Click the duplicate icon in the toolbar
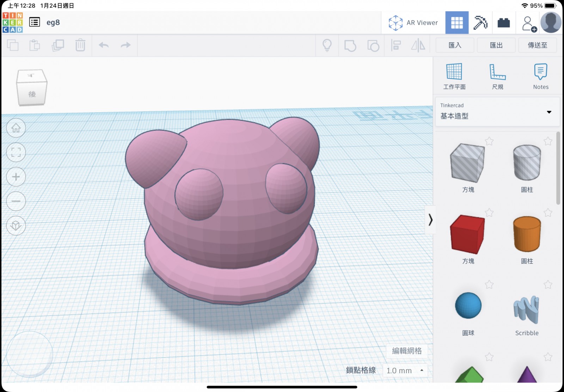This screenshot has width=564, height=392. [x=58, y=45]
